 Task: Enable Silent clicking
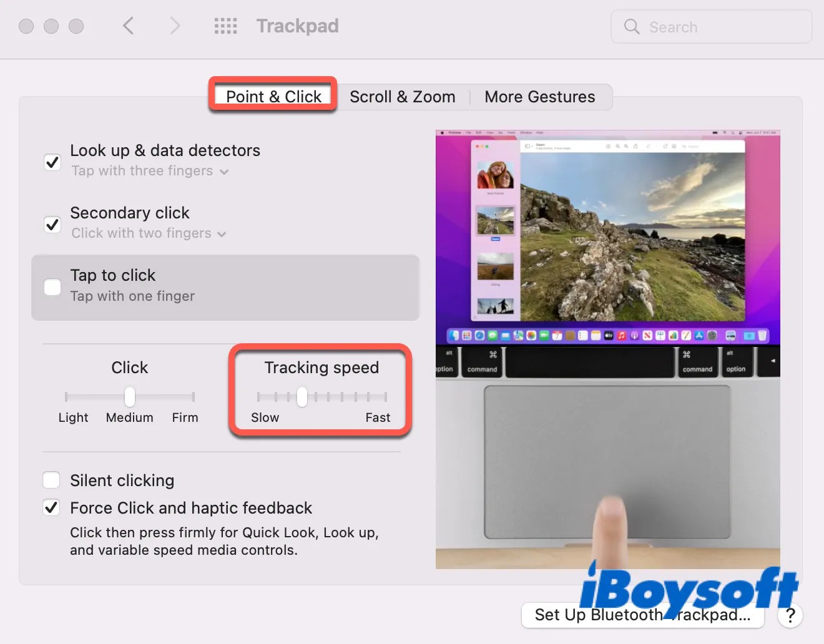pyautogui.click(x=52, y=480)
